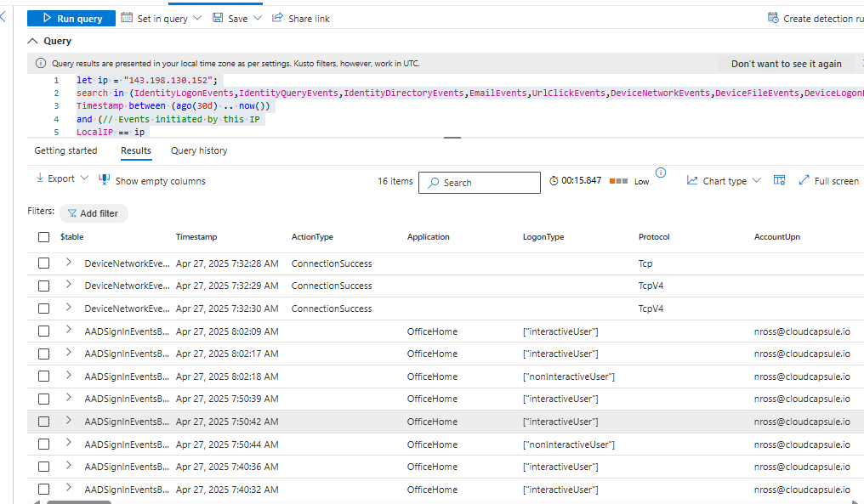Click the resource usage info icon
This screenshot has width=864, height=504.
pyautogui.click(x=661, y=173)
